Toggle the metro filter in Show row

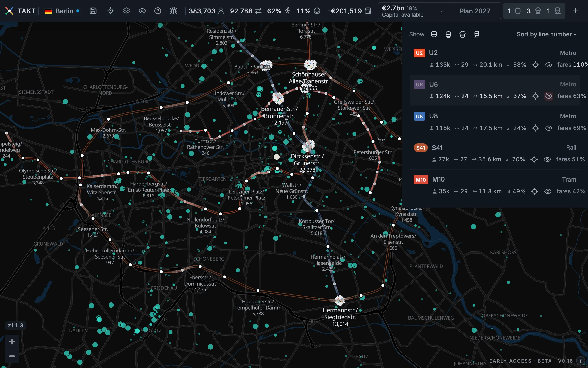463,34
